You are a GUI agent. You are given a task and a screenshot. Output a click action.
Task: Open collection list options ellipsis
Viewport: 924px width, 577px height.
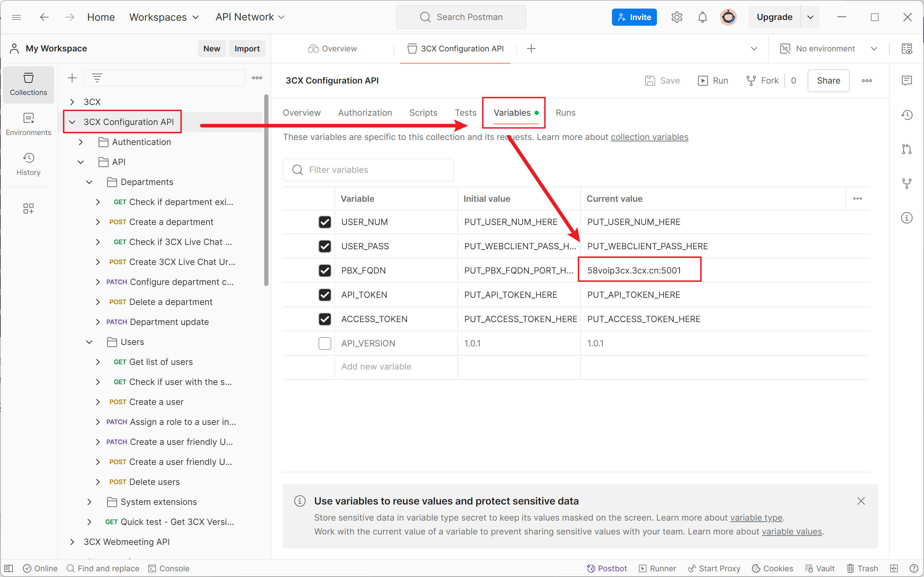pyautogui.click(x=257, y=78)
